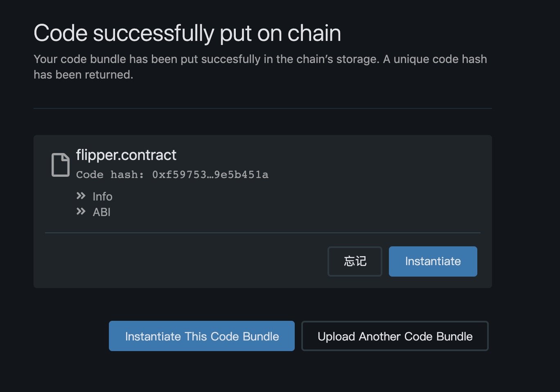Choose Upload Another Code Bundle

point(395,336)
